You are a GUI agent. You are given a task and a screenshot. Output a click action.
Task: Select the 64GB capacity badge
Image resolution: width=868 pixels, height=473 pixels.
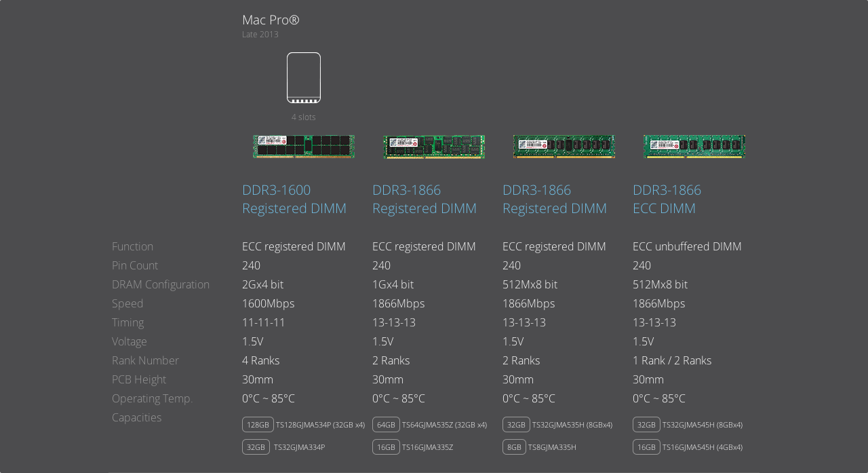[386, 425]
